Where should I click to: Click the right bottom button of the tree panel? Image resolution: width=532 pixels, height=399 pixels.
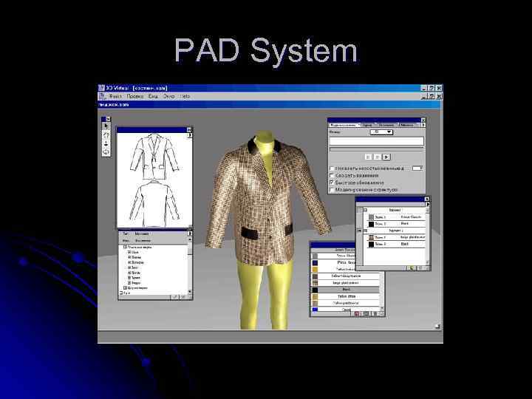click(183, 297)
